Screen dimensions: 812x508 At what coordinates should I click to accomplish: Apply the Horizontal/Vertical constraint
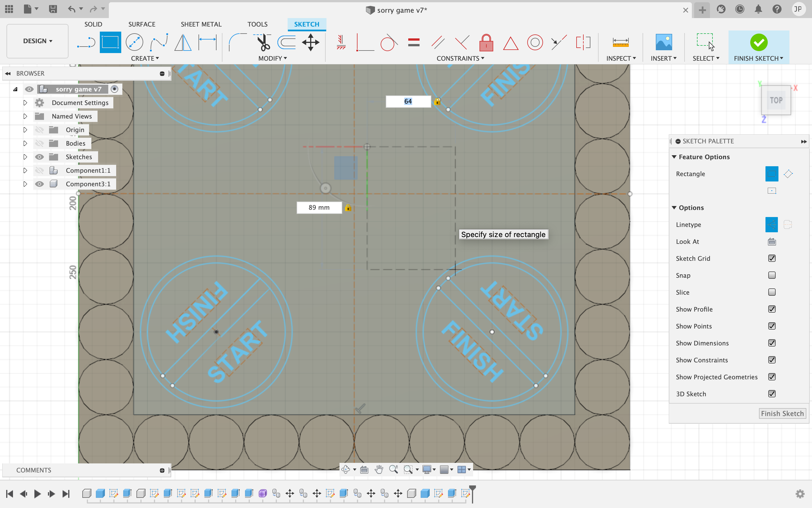pyautogui.click(x=341, y=43)
